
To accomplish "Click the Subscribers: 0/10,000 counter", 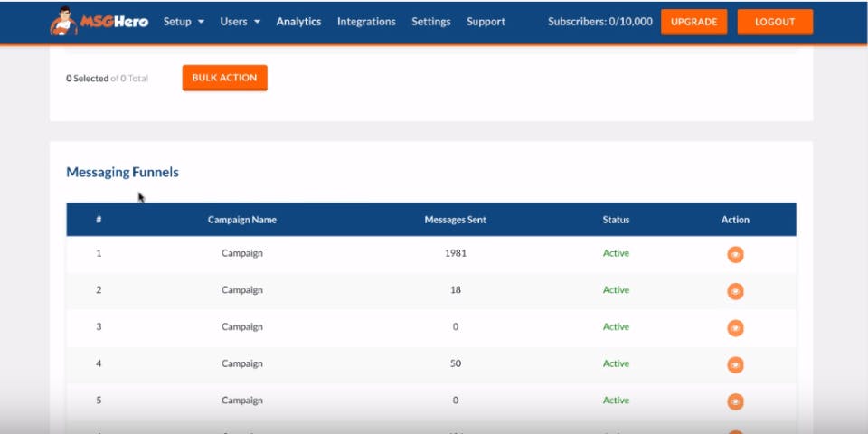I will pos(600,22).
